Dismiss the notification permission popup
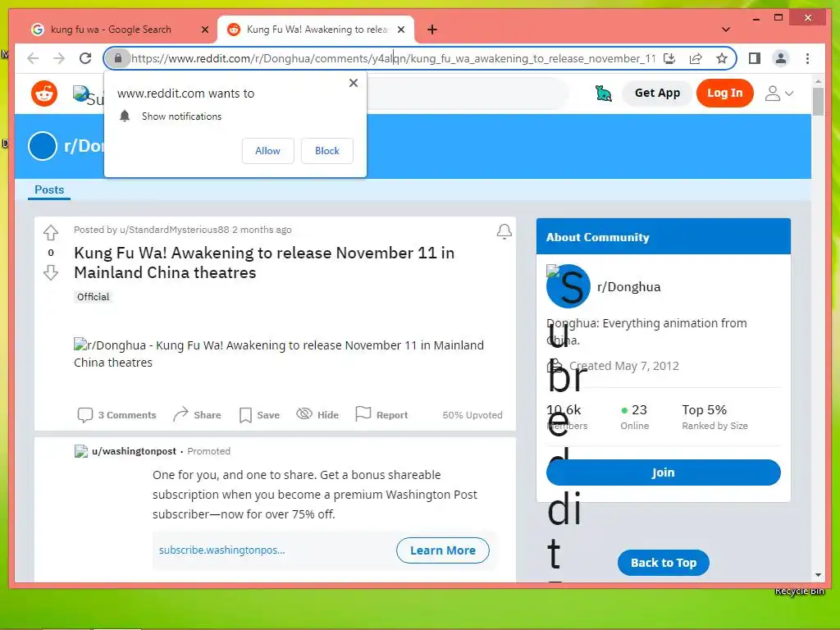Viewport: 840px width, 630px height. click(x=353, y=83)
